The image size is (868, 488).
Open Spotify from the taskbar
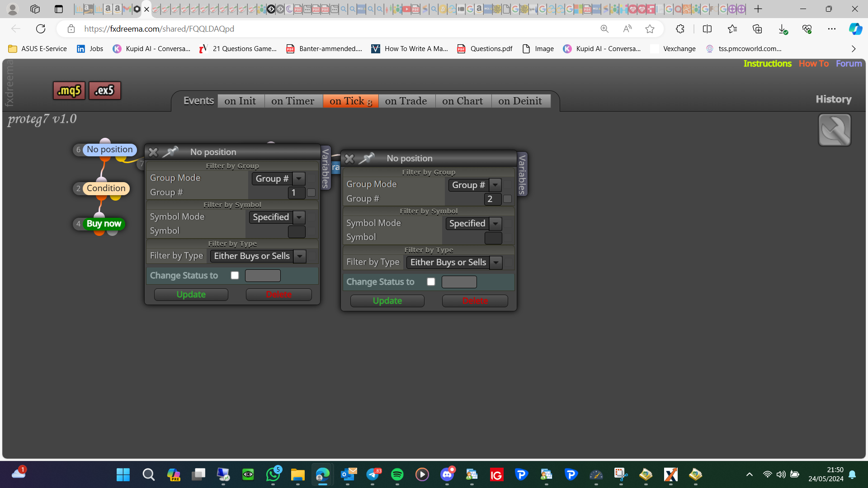click(397, 474)
